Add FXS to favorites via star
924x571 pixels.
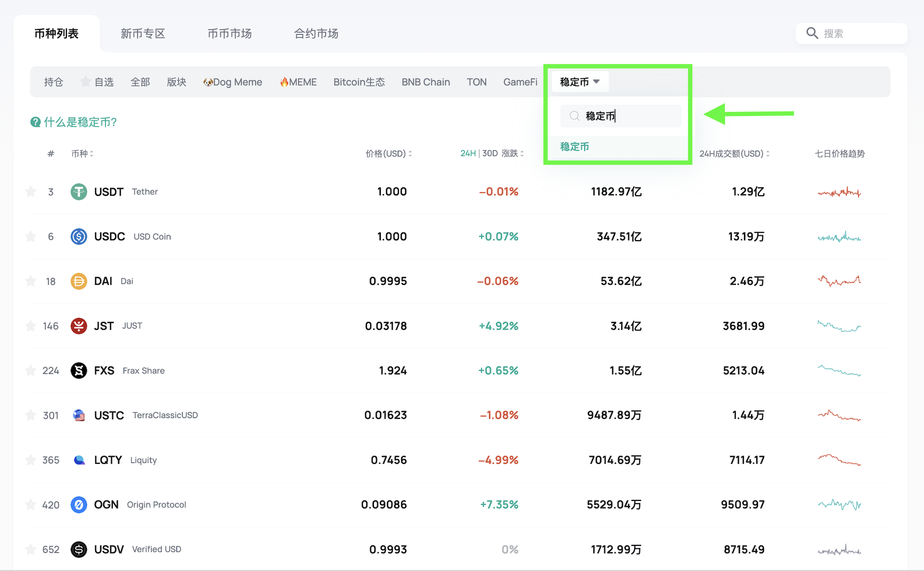point(31,370)
